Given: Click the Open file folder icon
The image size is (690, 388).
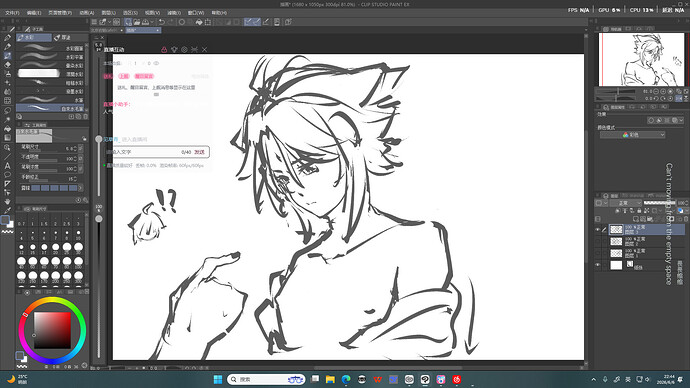Looking at the screenshot, I should (x=137, y=22).
